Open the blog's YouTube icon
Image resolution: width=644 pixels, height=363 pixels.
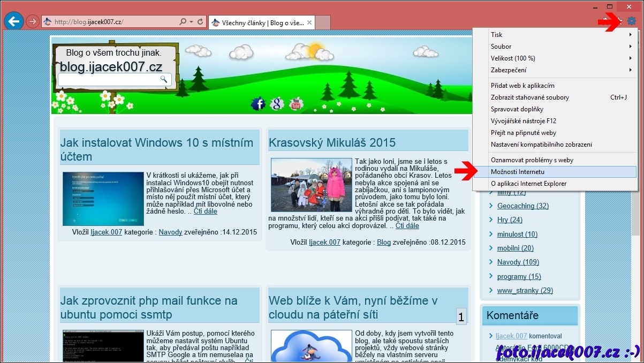(296, 104)
